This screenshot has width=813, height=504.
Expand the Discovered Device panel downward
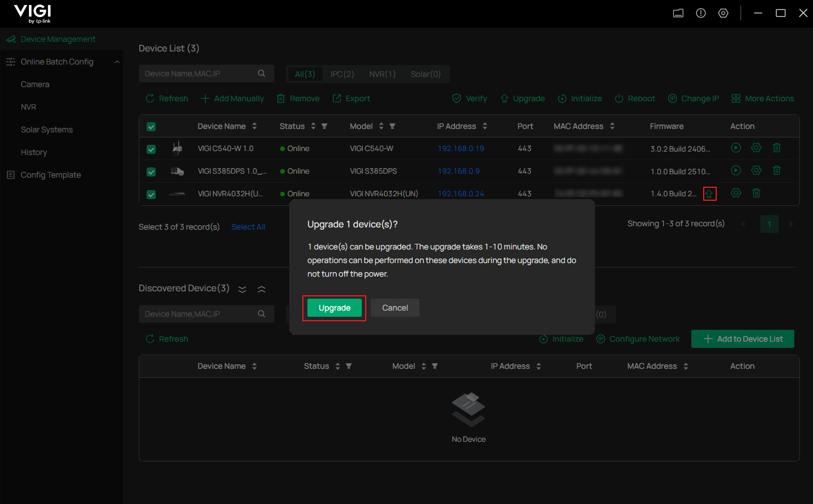[x=242, y=289]
